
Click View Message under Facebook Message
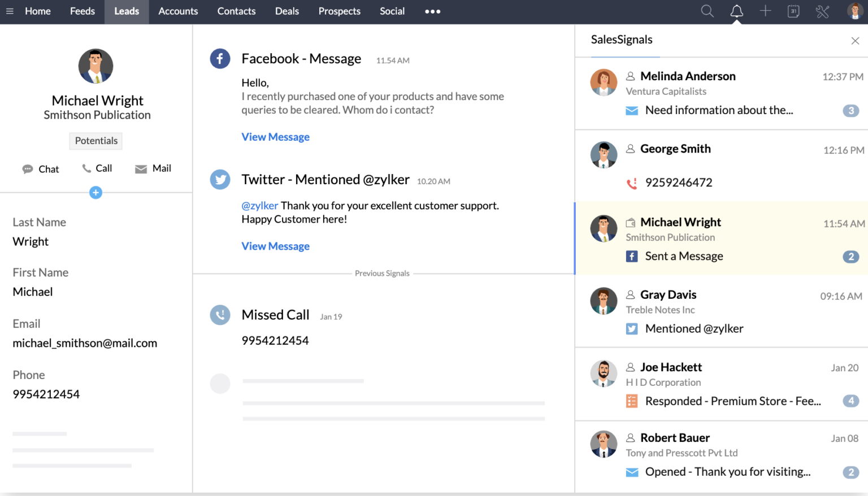275,137
